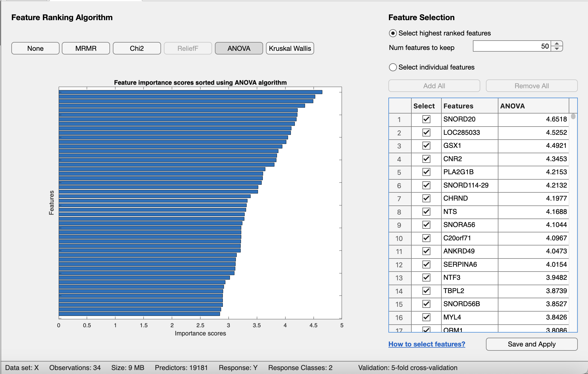Screen dimensions: 588x374
Task: Decrease num features with down arrow
Action: [557, 49]
